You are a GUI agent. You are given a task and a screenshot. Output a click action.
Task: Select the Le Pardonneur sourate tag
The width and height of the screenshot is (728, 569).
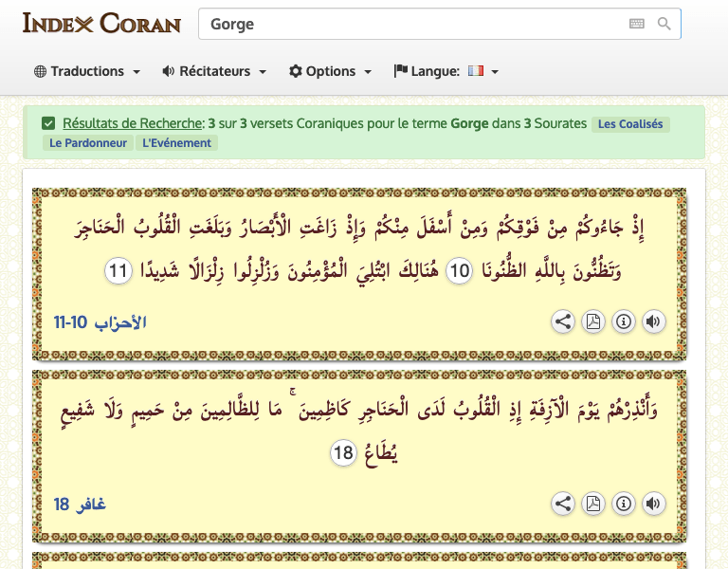[x=87, y=143]
